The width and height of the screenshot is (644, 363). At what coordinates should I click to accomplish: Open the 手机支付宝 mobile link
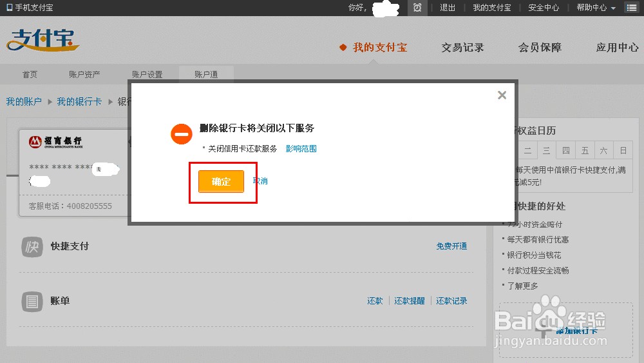[x=30, y=7]
